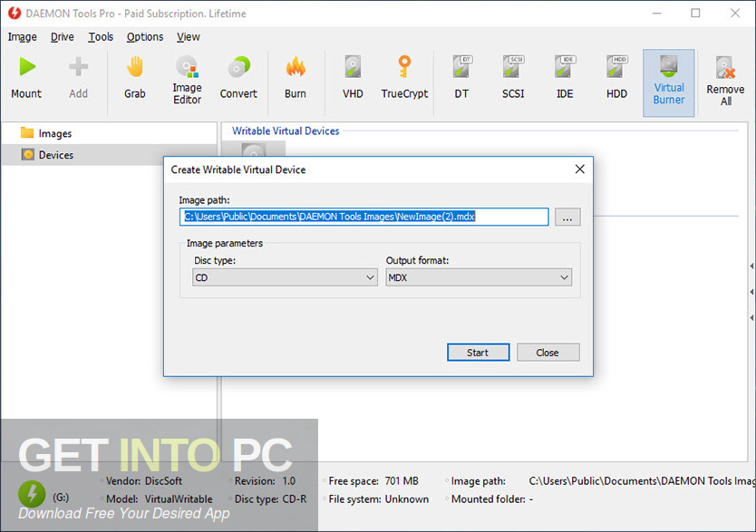Click the Add toolbar icon
Image resolution: width=756 pixels, height=532 pixels.
78,79
